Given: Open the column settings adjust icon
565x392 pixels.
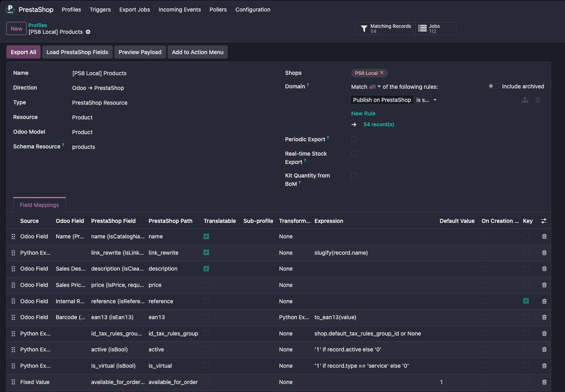Looking at the screenshot, I should click(544, 221).
